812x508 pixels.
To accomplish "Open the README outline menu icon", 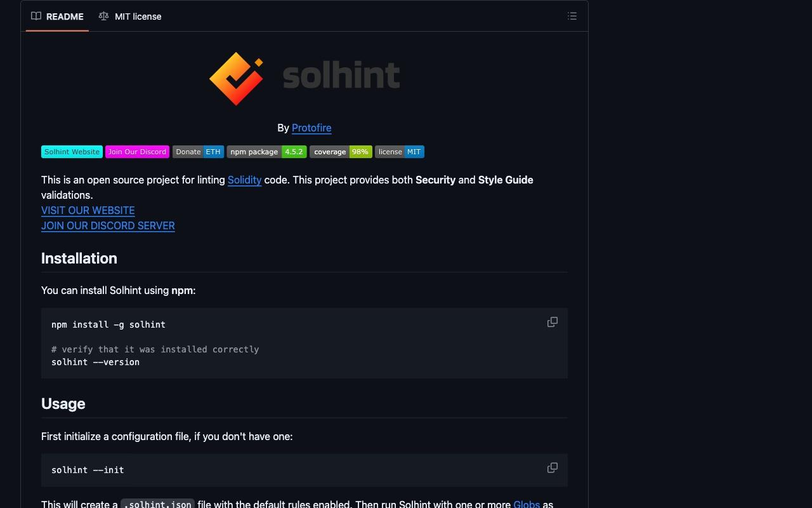I will point(572,16).
